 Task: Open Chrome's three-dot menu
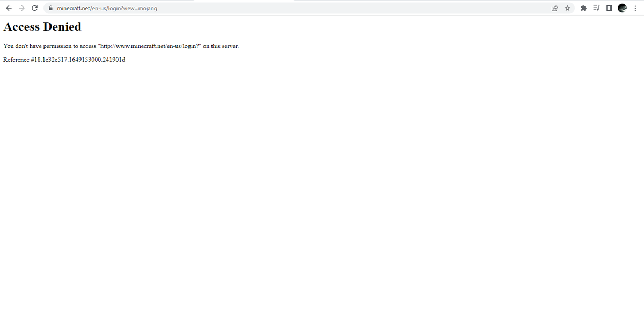click(635, 8)
